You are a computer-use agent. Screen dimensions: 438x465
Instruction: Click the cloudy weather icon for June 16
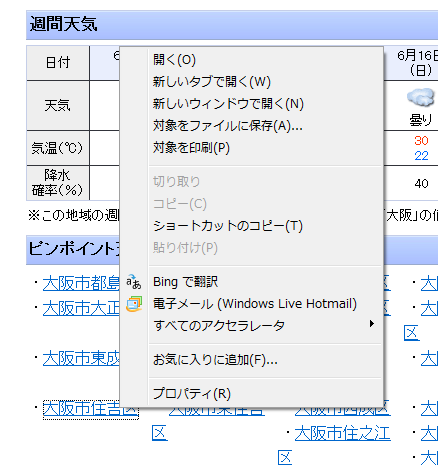click(421, 97)
